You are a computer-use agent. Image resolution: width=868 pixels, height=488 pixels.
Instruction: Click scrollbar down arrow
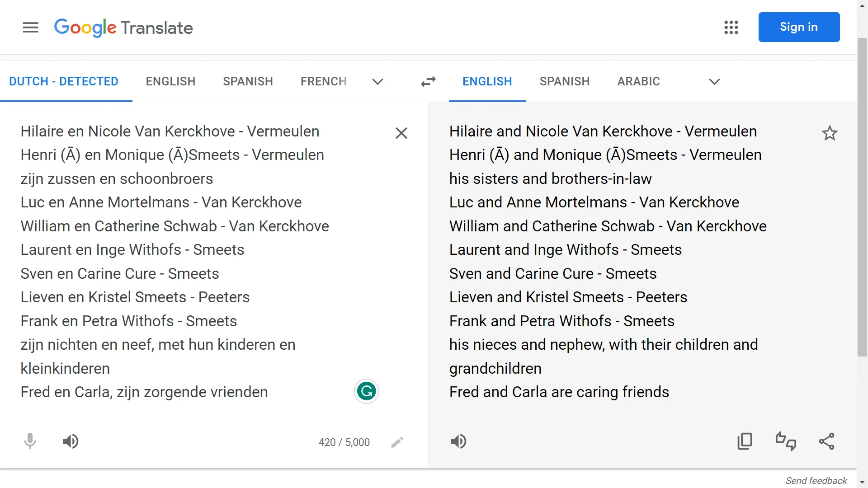[x=862, y=482]
